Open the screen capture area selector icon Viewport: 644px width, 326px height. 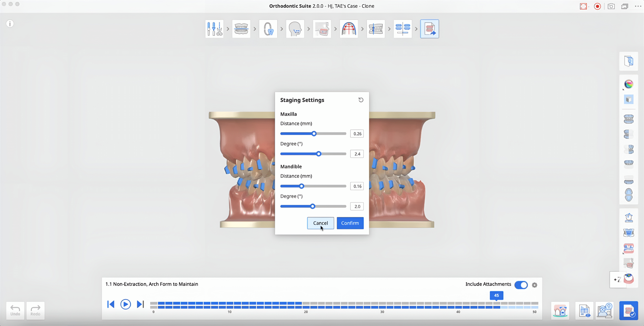point(583,6)
